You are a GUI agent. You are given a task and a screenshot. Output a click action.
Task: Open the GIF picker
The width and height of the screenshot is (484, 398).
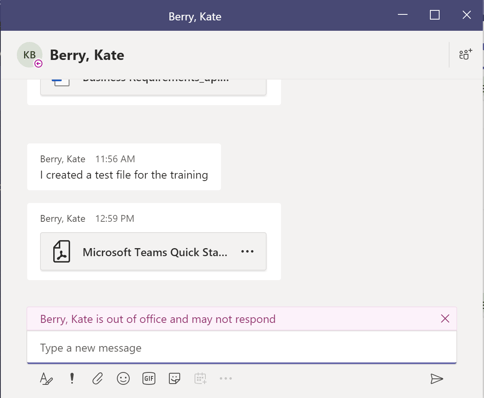pos(149,379)
